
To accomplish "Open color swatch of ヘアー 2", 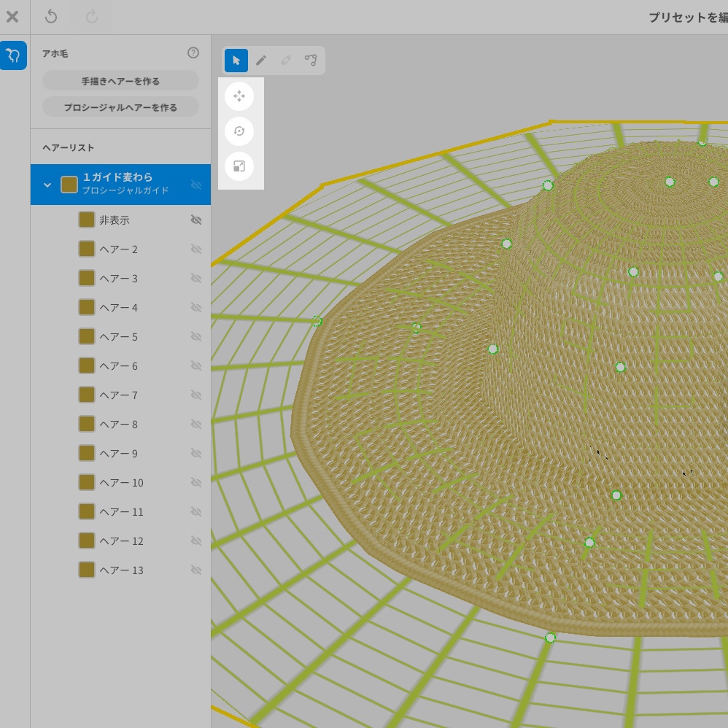I will (x=87, y=249).
